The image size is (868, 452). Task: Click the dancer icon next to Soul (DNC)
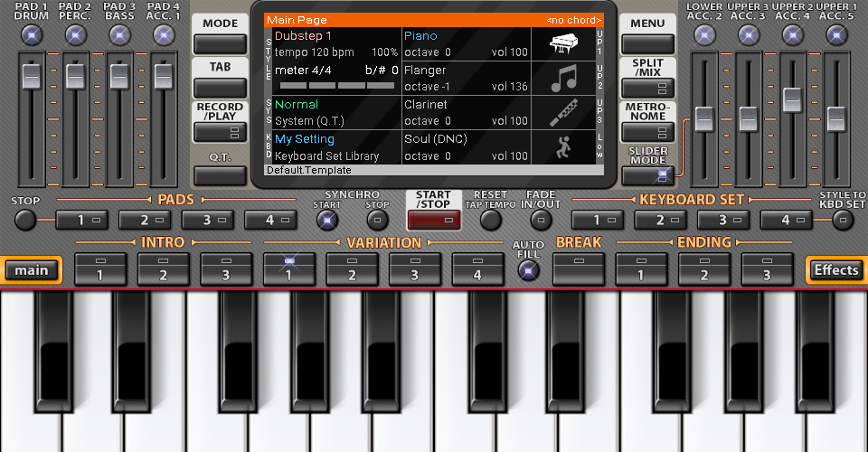[x=563, y=147]
